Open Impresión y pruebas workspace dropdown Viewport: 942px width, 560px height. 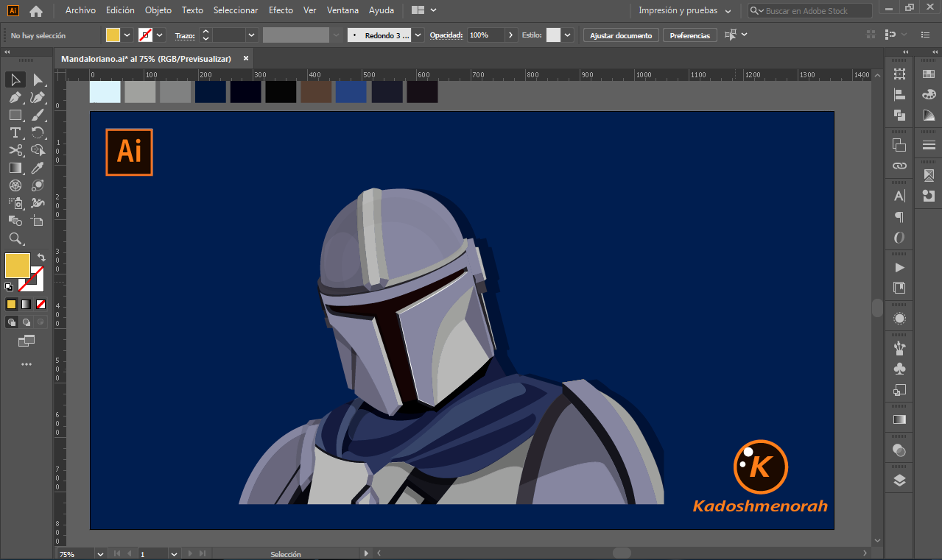tap(684, 10)
